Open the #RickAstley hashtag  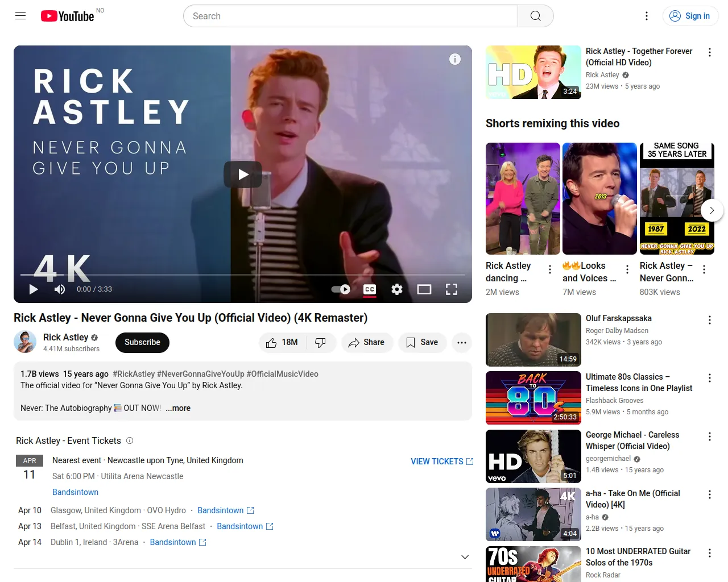click(x=134, y=374)
